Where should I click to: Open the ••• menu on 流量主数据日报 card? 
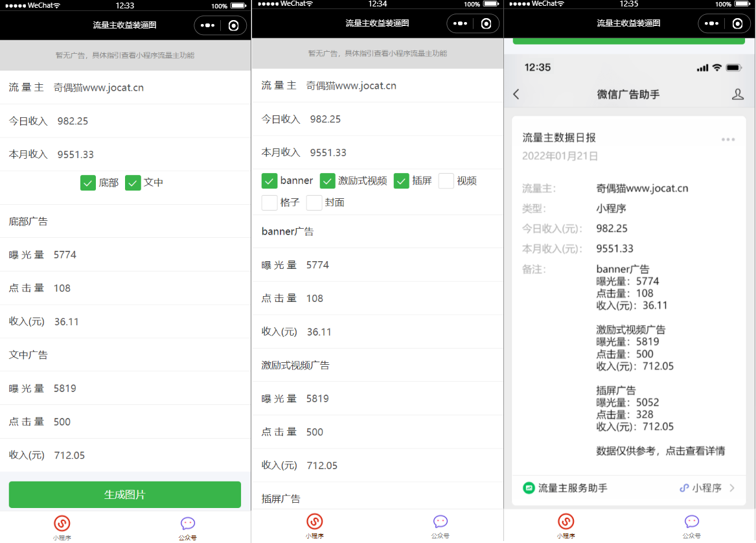(728, 139)
